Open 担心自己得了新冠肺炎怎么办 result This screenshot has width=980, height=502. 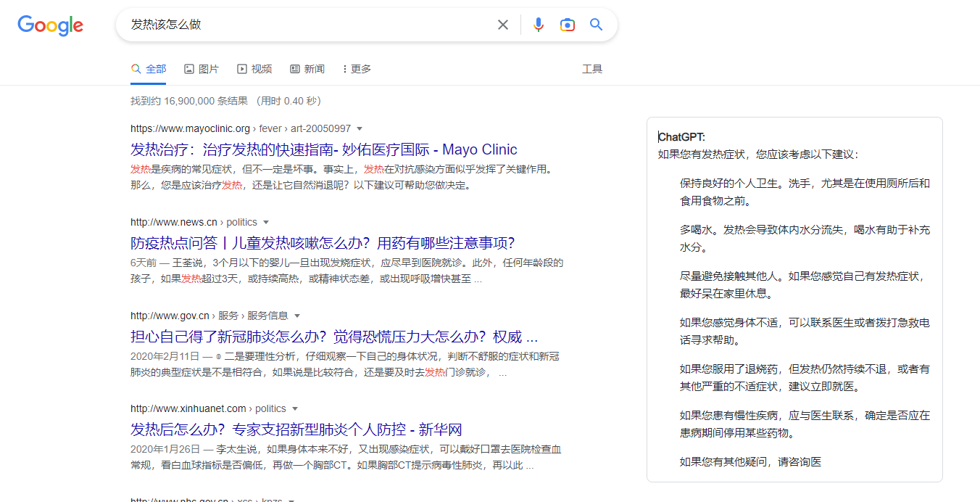tap(334, 337)
